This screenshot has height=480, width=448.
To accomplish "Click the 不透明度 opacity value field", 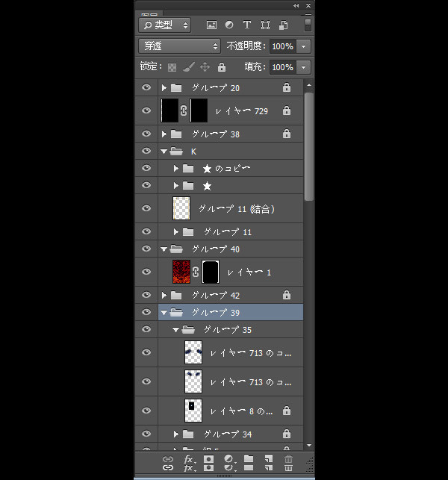I will (x=283, y=46).
